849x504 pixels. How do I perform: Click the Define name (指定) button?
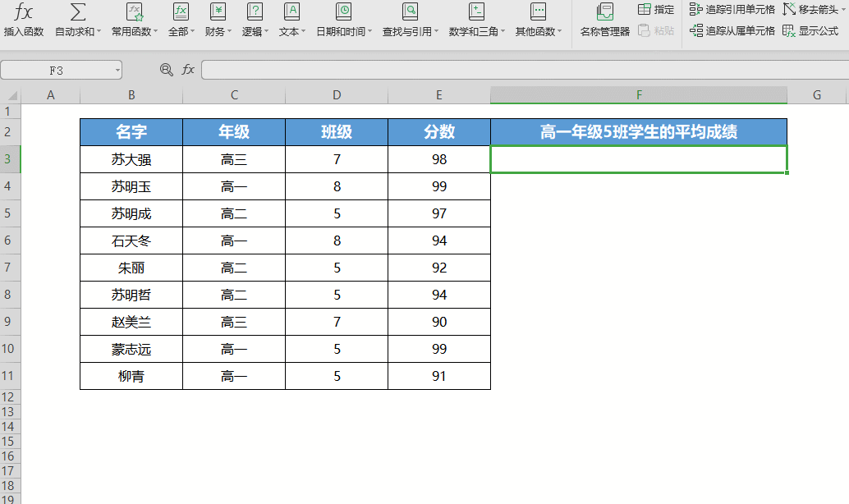coord(656,10)
